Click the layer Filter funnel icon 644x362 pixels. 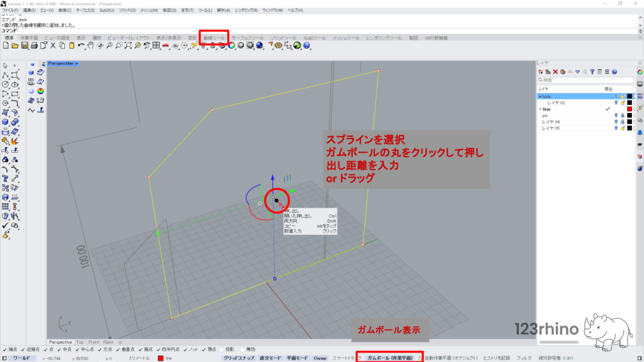click(592, 72)
